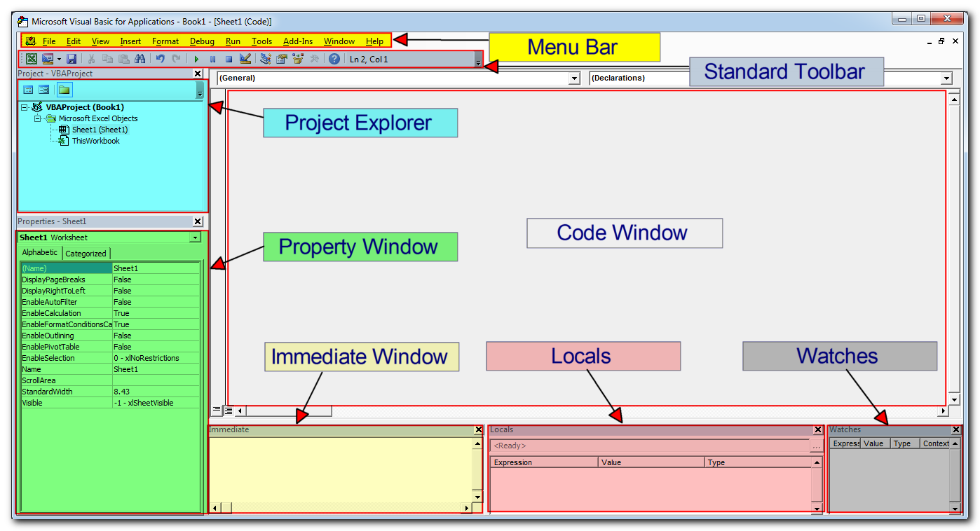This screenshot has width=980, height=531.
Task: Click the Copy toolbar icon
Action: coord(107,60)
